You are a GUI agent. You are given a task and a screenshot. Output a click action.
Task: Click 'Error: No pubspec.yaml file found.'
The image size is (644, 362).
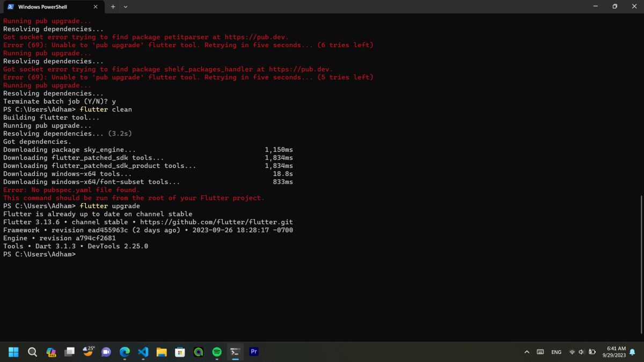[71, 190]
